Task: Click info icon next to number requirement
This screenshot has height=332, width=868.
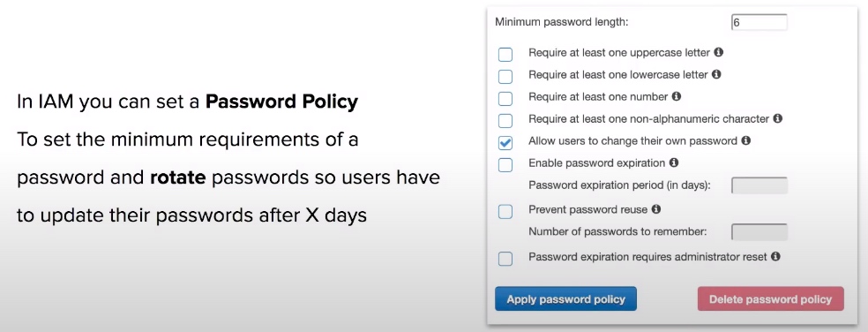Action: [677, 96]
